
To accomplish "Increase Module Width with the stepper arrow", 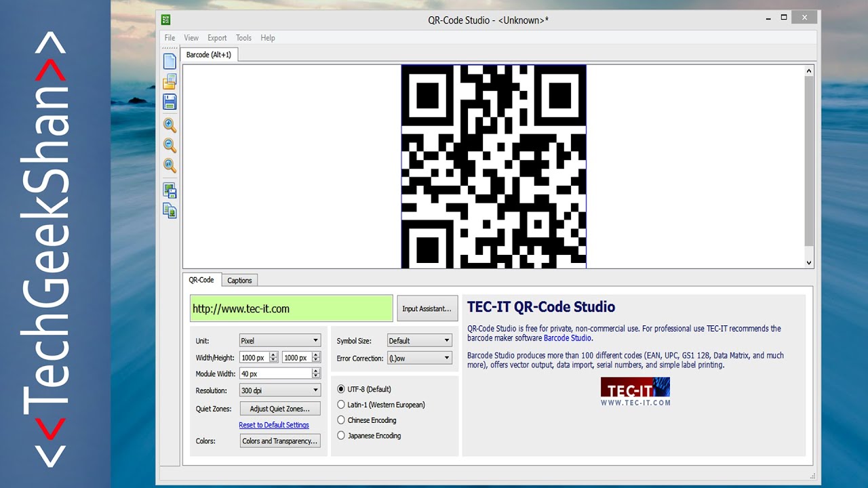I will click(317, 371).
